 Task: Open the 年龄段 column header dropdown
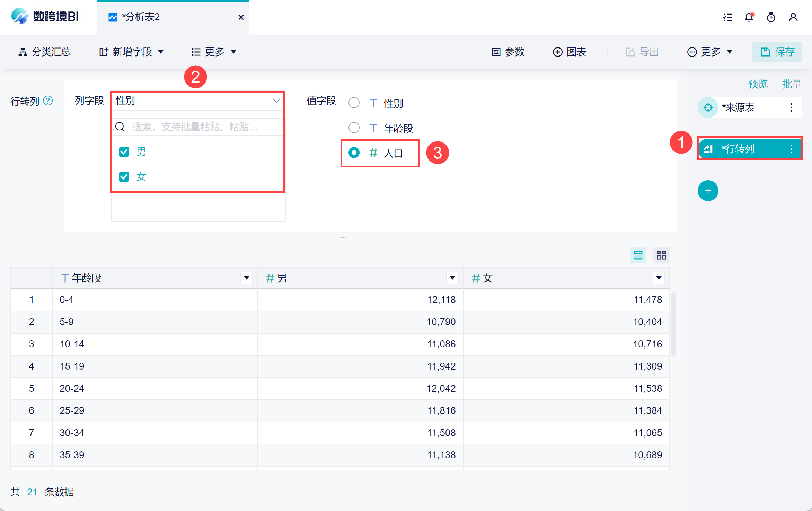coord(246,278)
